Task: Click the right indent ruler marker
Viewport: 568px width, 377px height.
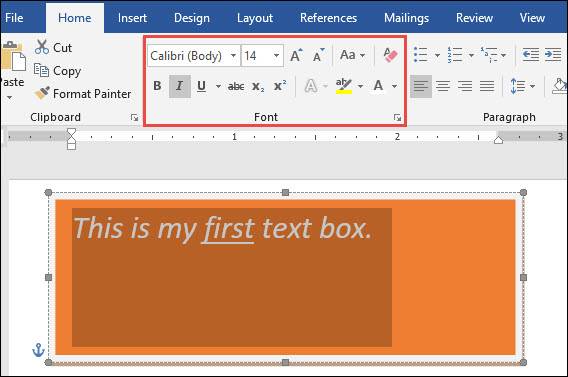Action: coord(498,140)
